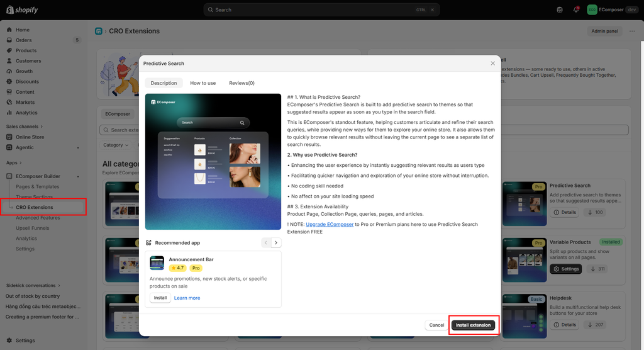Open Details for Predictive Search card
Image resolution: width=644 pixels, height=350 pixels.
(565, 212)
